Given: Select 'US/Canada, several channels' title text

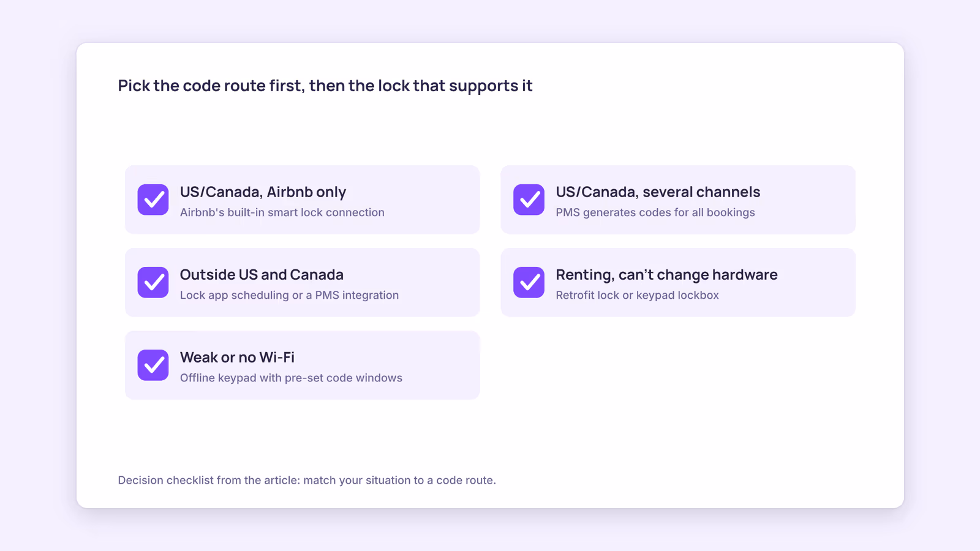Looking at the screenshot, I should [x=658, y=192].
